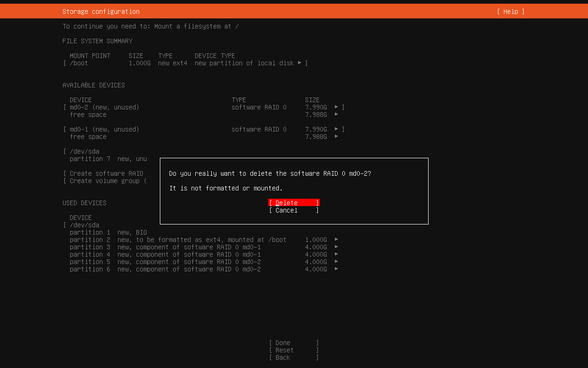Screen dimensions: 588x368
Task: Open partition 5 row arrow
Action: coord(336,262)
